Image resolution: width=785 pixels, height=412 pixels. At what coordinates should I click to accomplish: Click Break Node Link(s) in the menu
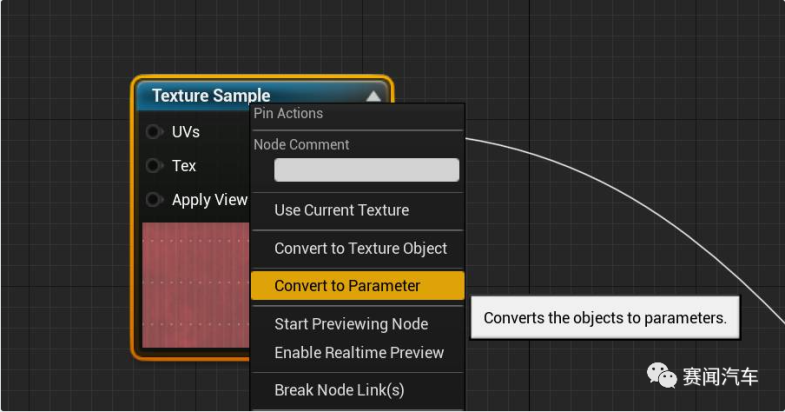point(339,390)
